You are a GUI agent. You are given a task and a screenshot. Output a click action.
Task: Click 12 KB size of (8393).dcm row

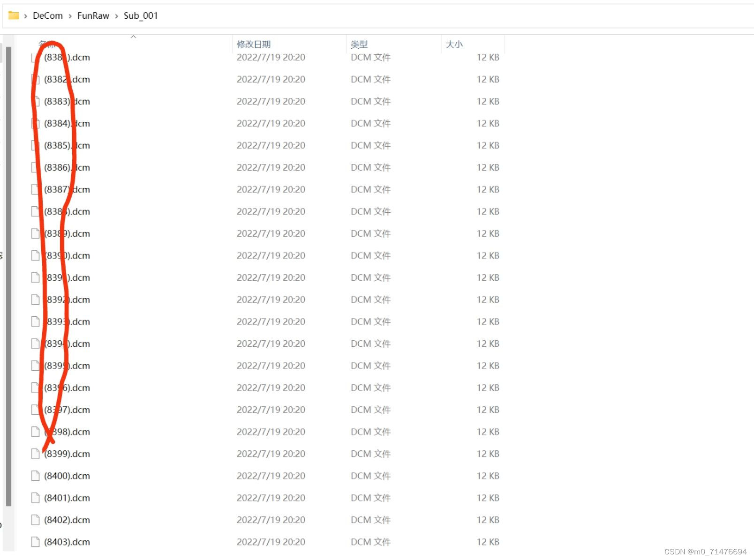coord(488,321)
